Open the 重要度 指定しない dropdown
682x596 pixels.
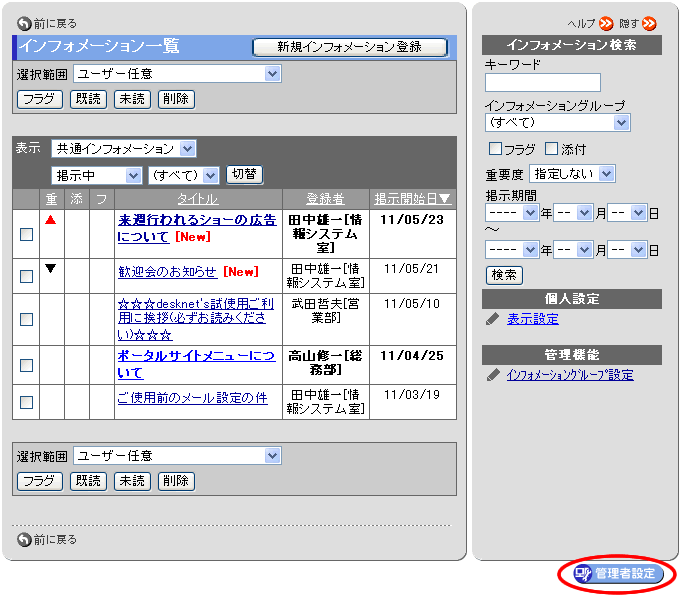point(572,174)
